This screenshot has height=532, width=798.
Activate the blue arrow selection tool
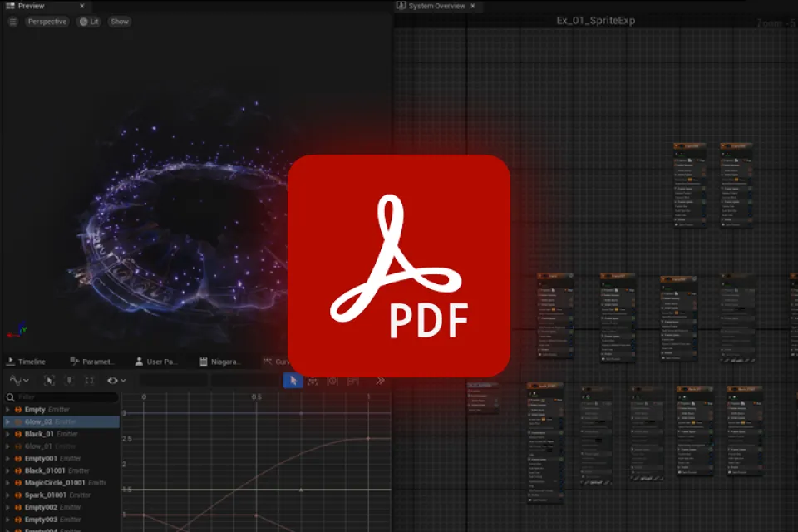tap(293, 380)
